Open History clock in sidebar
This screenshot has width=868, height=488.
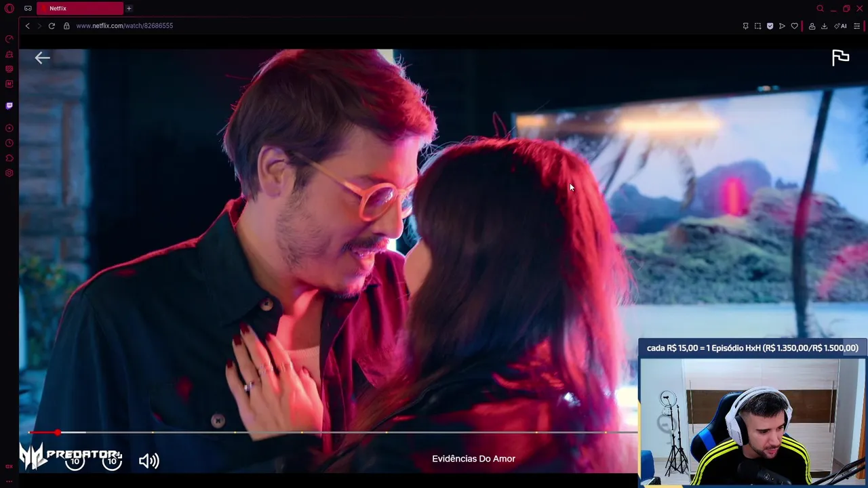point(9,143)
